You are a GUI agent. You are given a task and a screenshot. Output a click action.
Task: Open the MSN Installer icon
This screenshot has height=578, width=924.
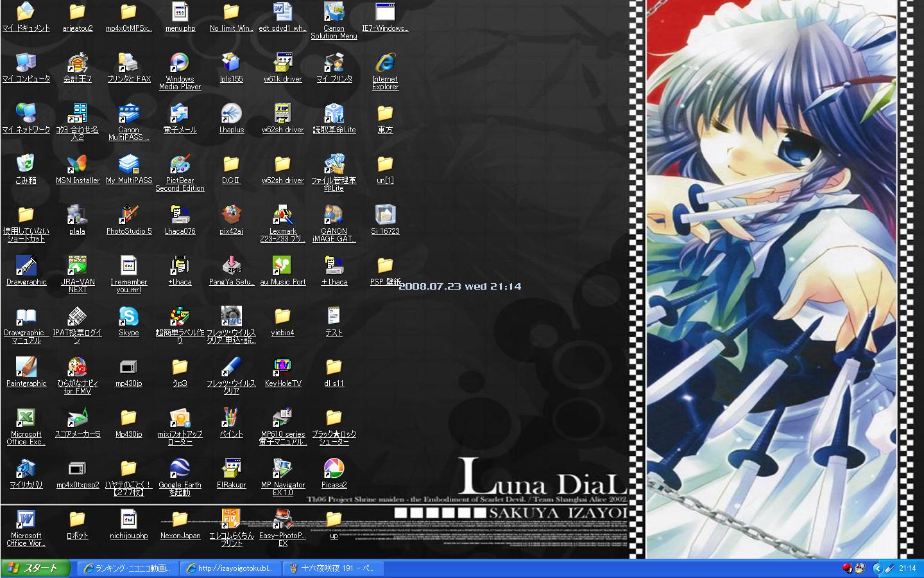tap(77, 164)
